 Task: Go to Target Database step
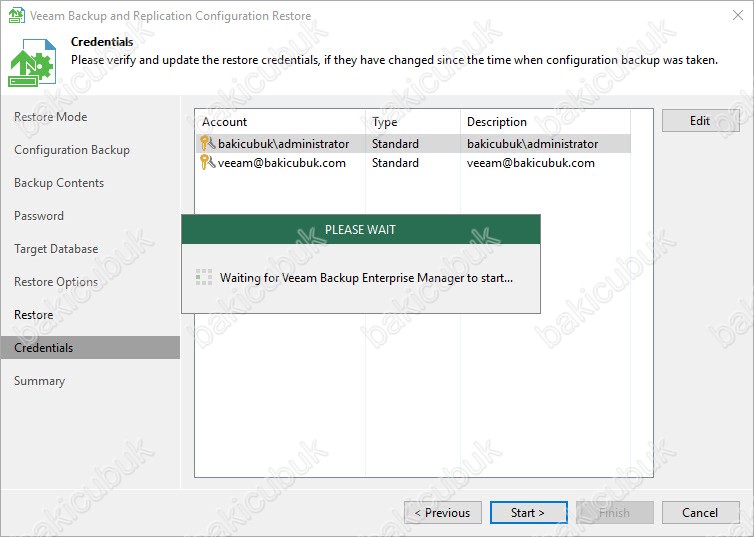(56, 249)
